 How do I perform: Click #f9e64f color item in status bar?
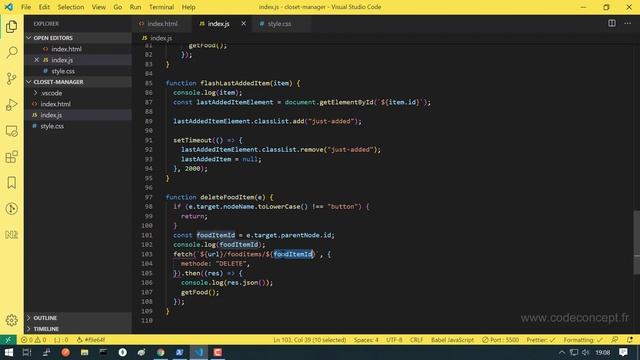(91, 340)
